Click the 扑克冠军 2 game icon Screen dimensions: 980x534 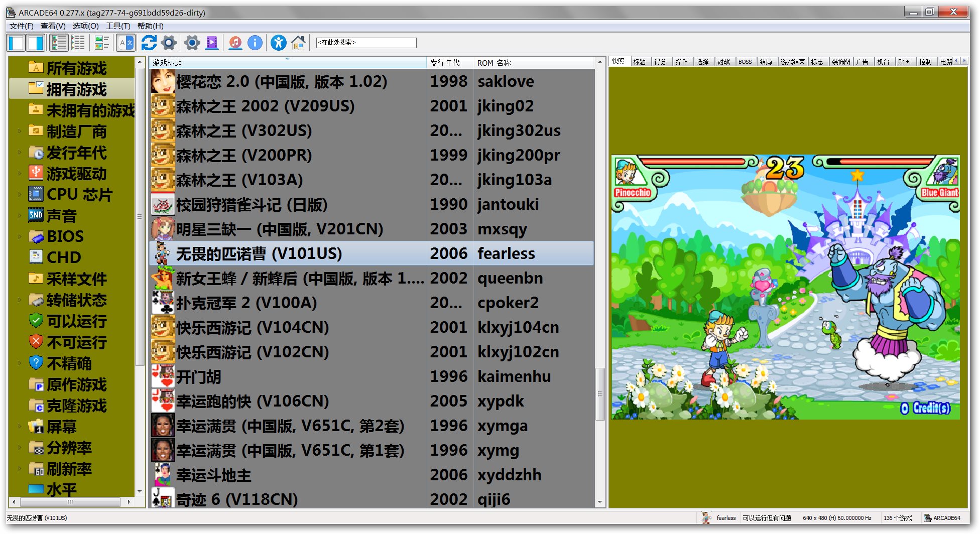pos(163,303)
